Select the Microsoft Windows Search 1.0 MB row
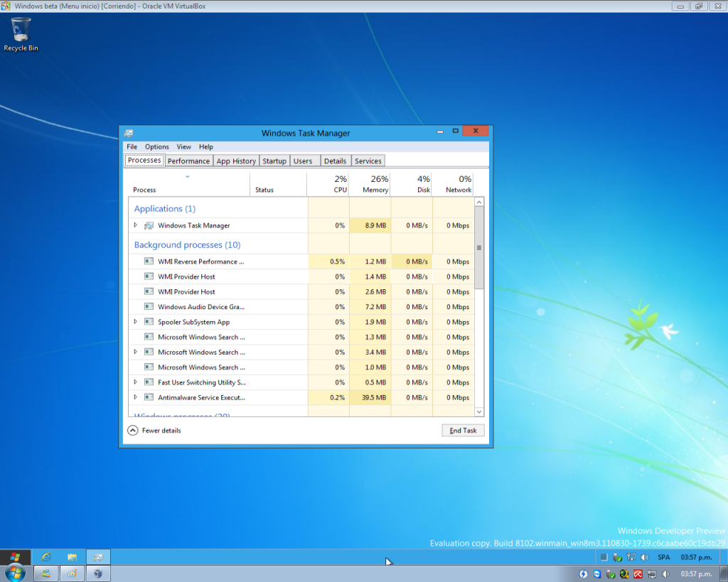This screenshot has height=582, width=728. pyautogui.click(x=301, y=367)
